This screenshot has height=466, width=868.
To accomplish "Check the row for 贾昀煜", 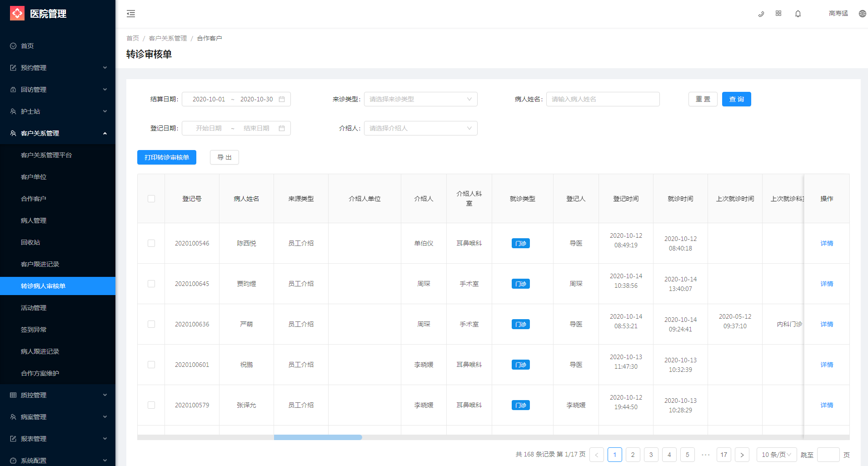I will (151, 284).
